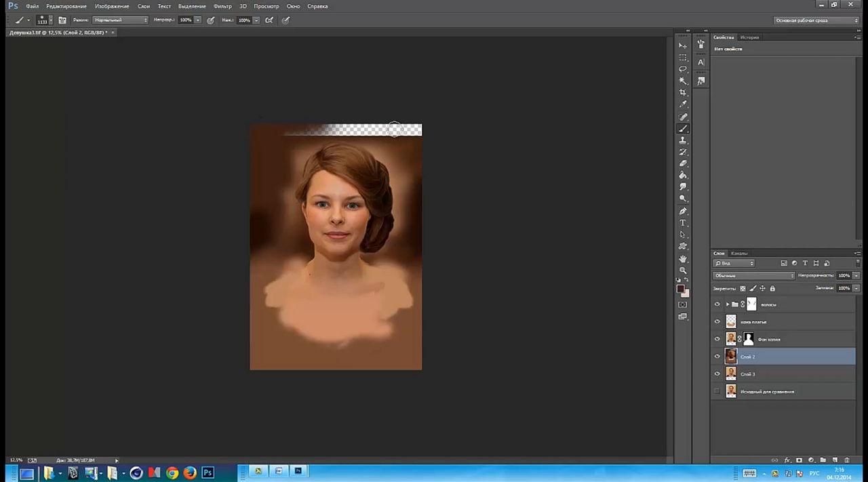
Task: Toggle lock all for layer
Action: point(772,288)
